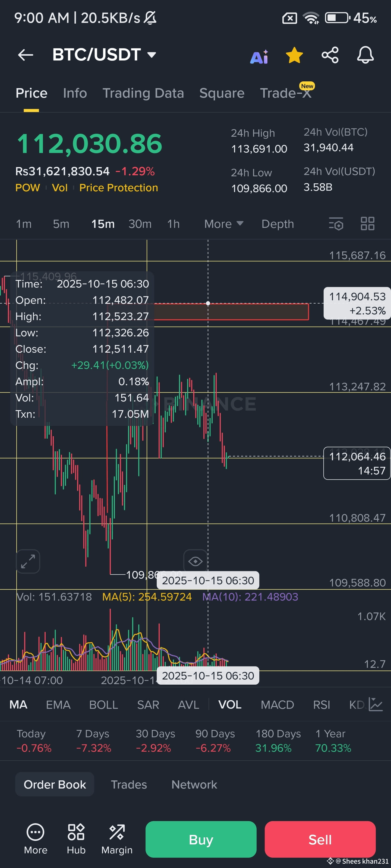Tap the MA(5) volume label

point(147,597)
